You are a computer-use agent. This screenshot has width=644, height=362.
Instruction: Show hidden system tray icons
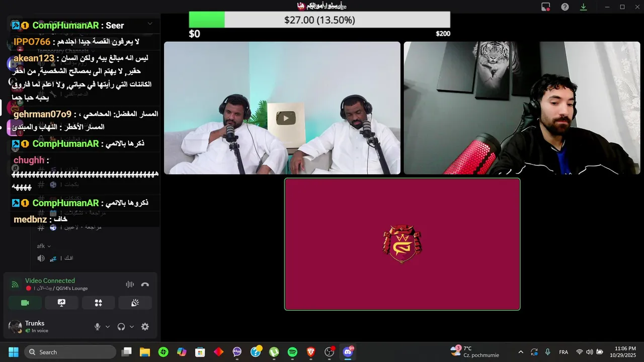pyautogui.click(x=521, y=352)
